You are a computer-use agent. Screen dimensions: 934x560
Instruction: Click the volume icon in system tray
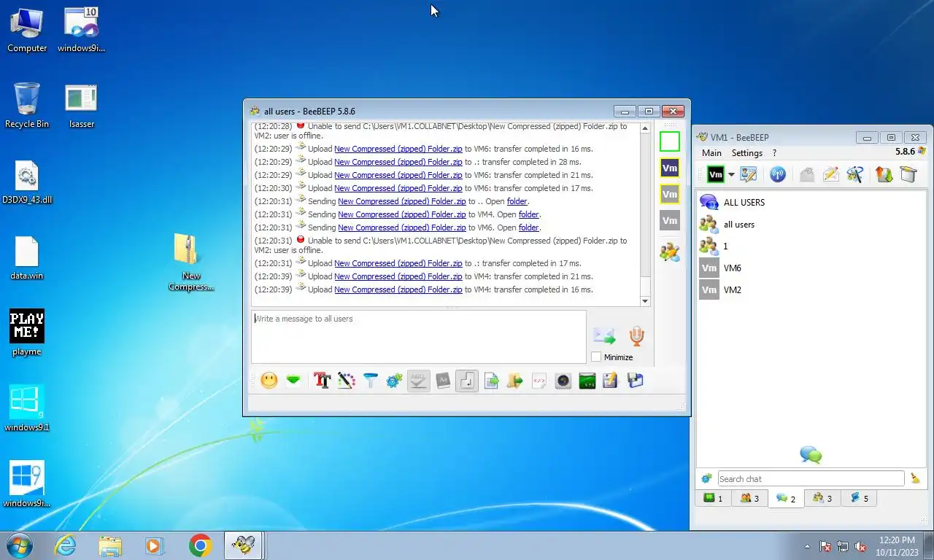click(860, 546)
